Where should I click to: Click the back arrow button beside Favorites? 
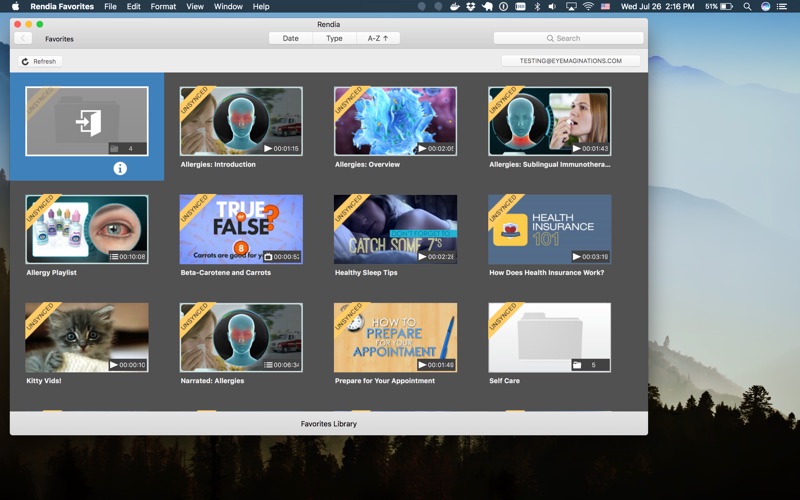coord(23,38)
